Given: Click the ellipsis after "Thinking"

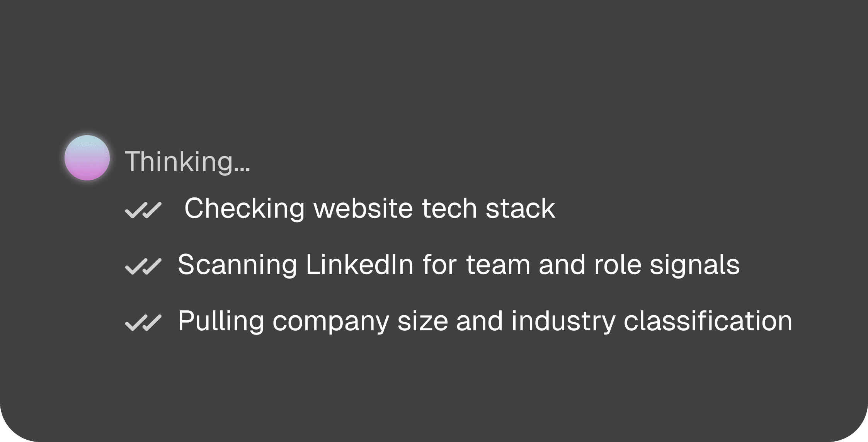Looking at the screenshot, I should 242,169.
